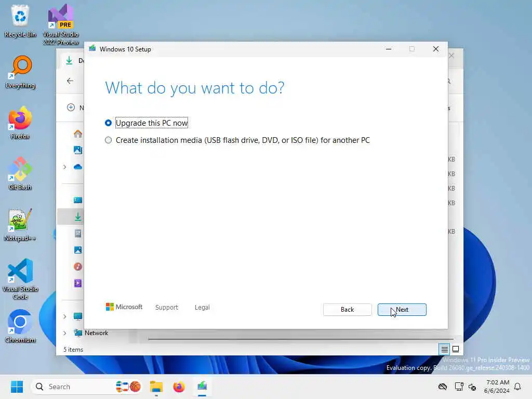Open the Everything search shortcut
532x399 pixels.
tap(20, 72)
